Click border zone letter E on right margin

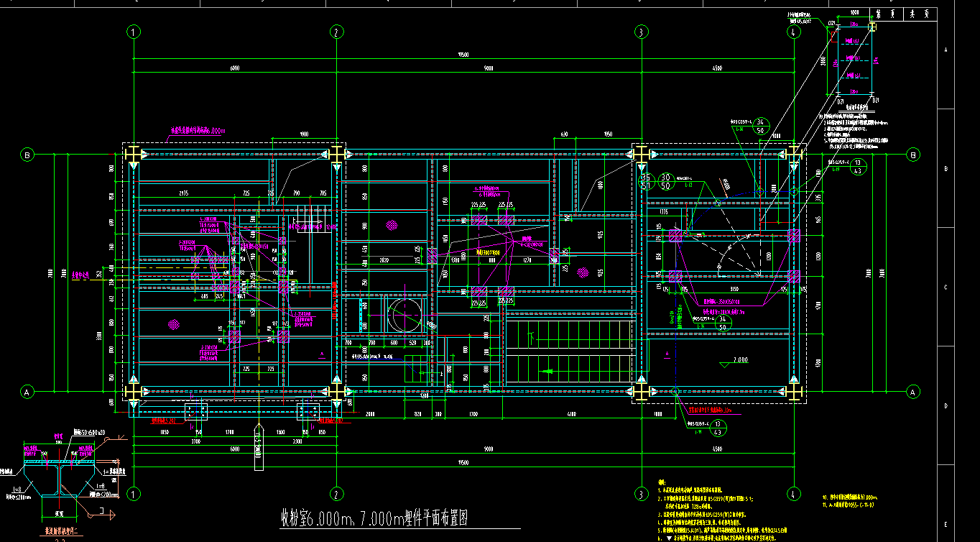[946, 523]
